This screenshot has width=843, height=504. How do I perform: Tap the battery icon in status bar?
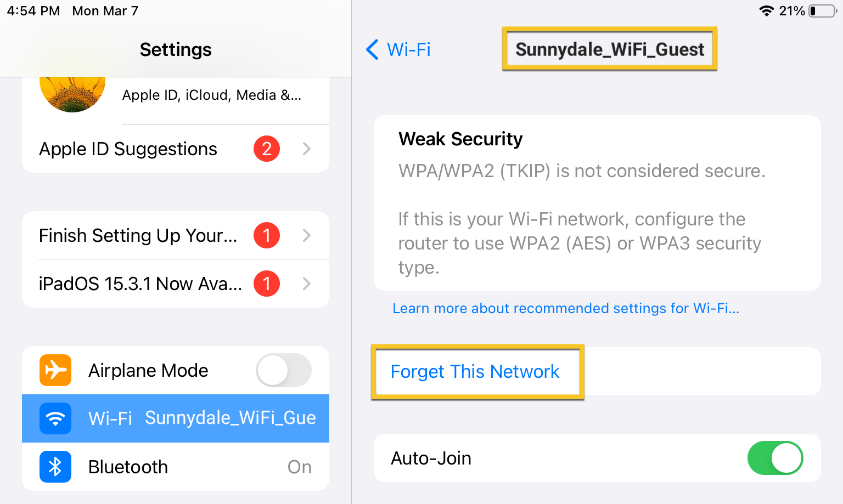pyautogui.click(x=822, y=11)
